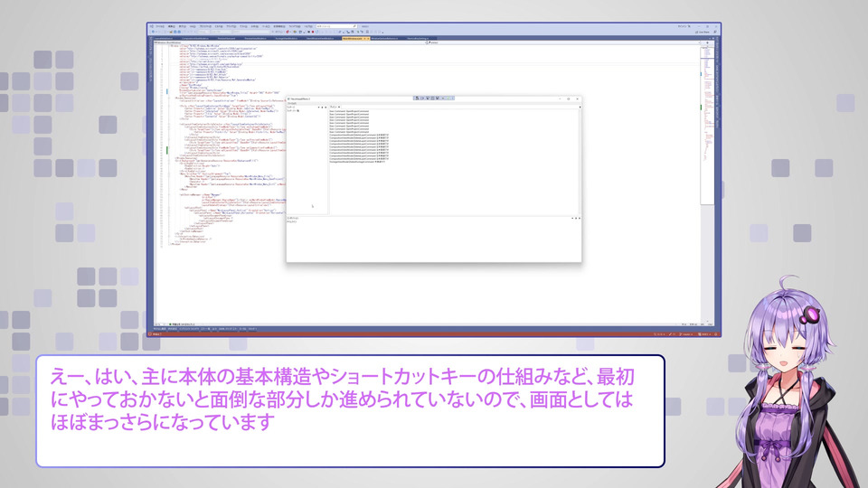The height and width of the screenshot is (488, 868).
Task: Open the ファイル(F) menu in the NicoVisualEffects window
Action: pyautogui.click(x=292, y=103)
